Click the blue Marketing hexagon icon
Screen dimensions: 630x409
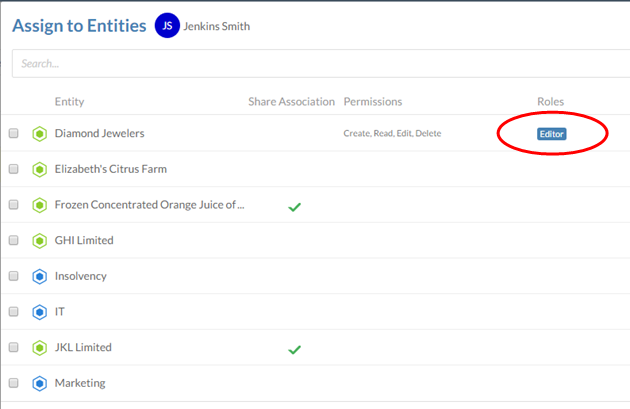pyautogui.click(x=39, y=383)
